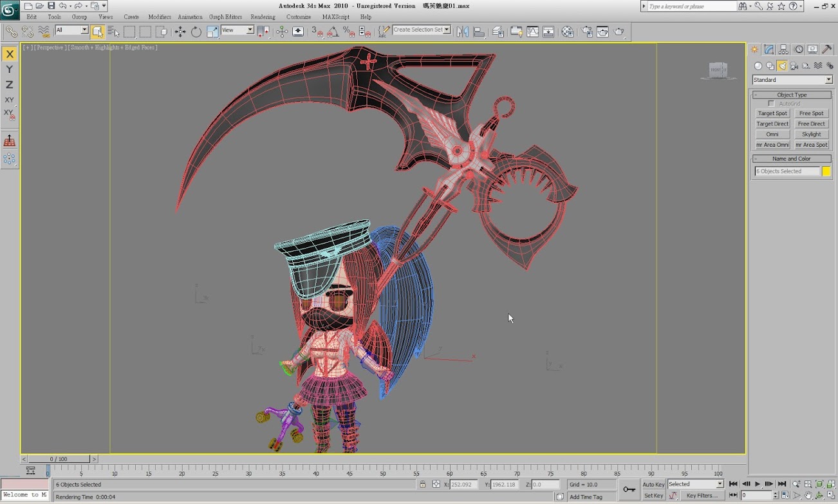Image resolution: width=838 pixels, height=504 pixels.
Task: Open the quick access toolbar dropdown arrow
Action: pos(104,6)
